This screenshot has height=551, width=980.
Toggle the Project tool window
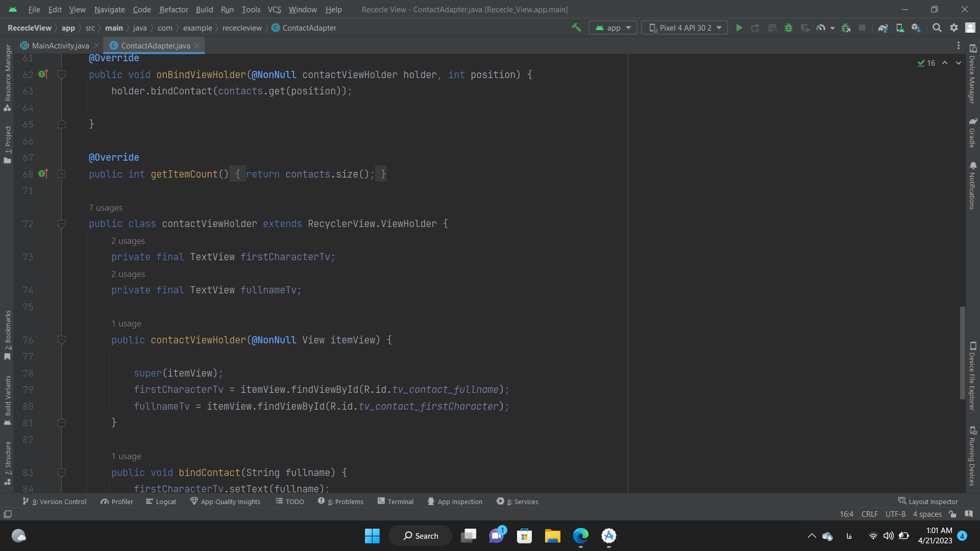pos(7,144)
